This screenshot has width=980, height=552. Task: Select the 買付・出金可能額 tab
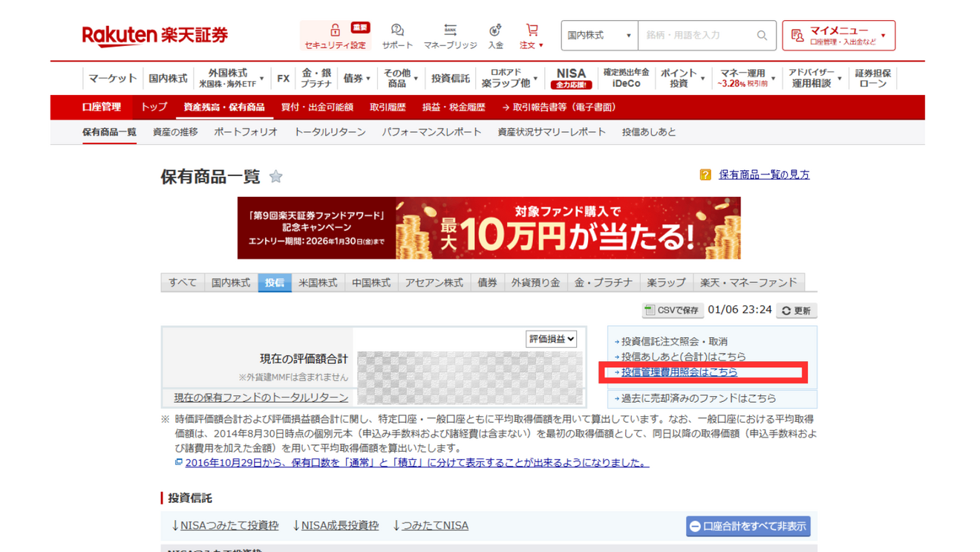click(317, 108)
